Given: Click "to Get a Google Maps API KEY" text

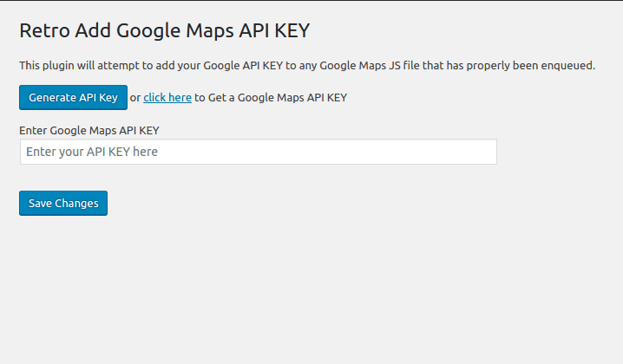Looking at the screenshot, I should point(271,98).
